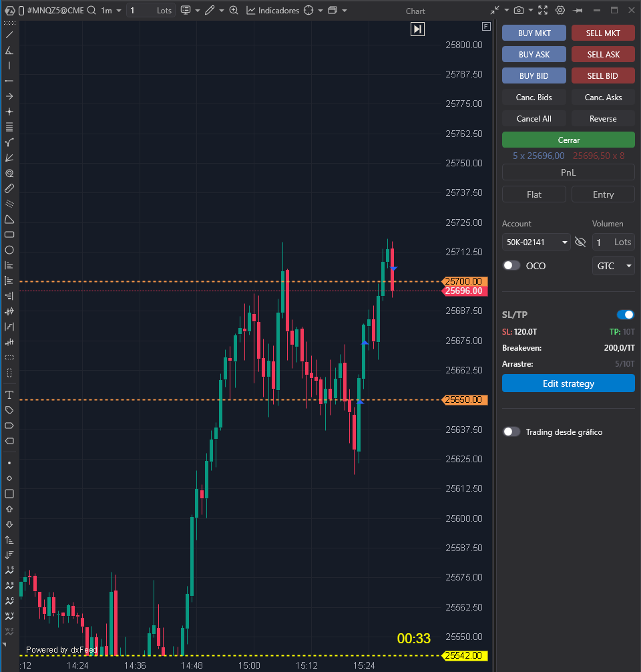Open the GTC order duration dropdown
The width and height of the screenshot is (641, 672).
click(613, 266)
